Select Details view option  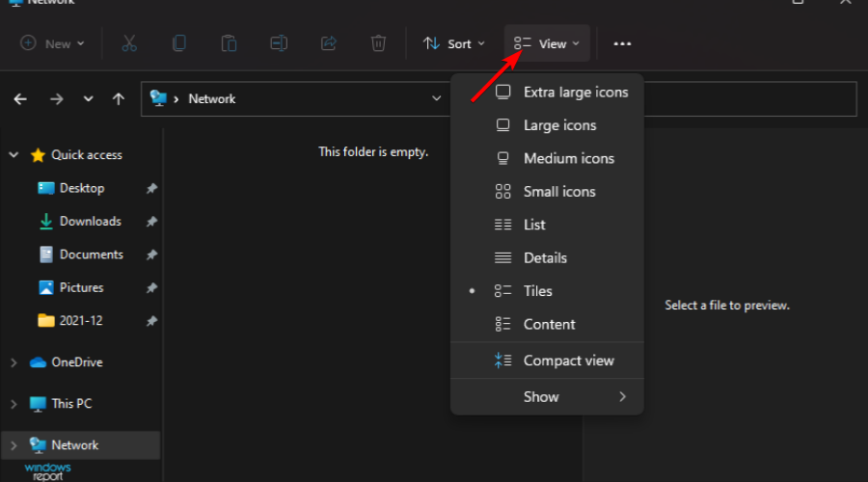click(547, 258)
